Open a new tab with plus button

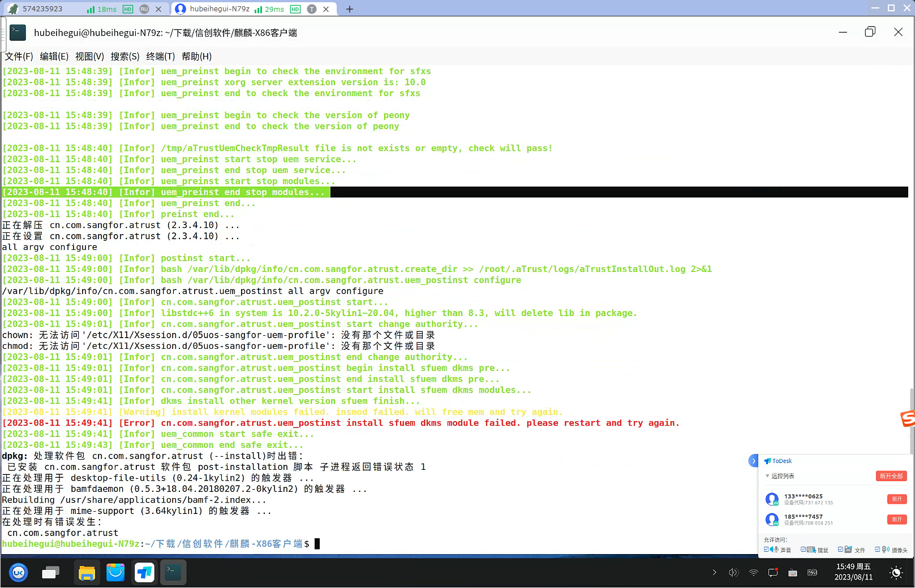[x=350, y=9]
